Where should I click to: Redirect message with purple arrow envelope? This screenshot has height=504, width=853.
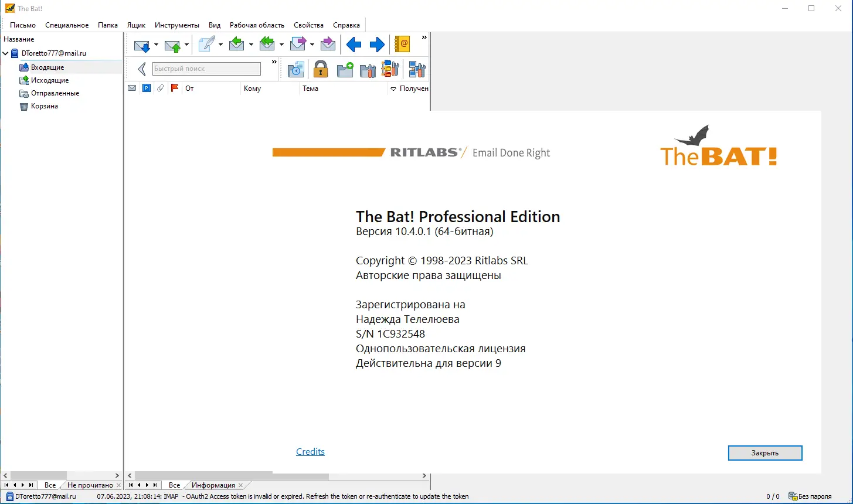pos(328,45)
